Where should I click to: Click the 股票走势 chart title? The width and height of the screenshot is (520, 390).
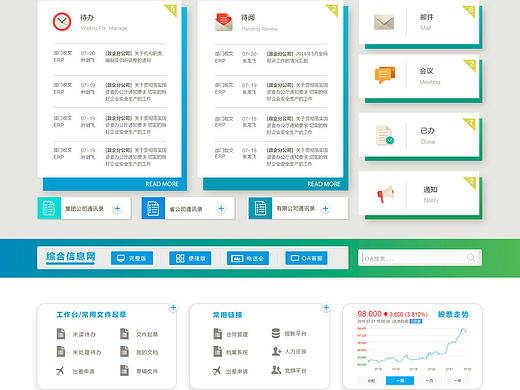(453, 314)
